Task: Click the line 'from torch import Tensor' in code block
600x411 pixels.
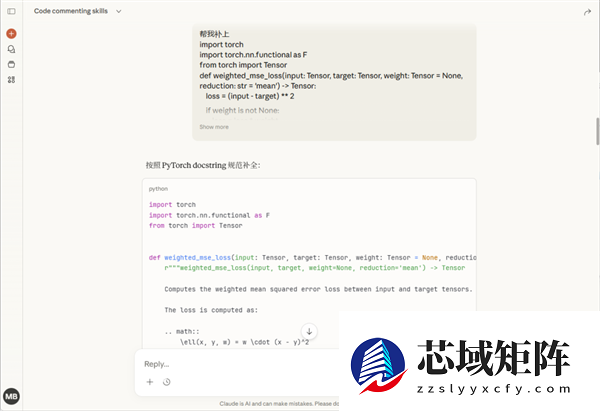Action: [x=196, y=226]
